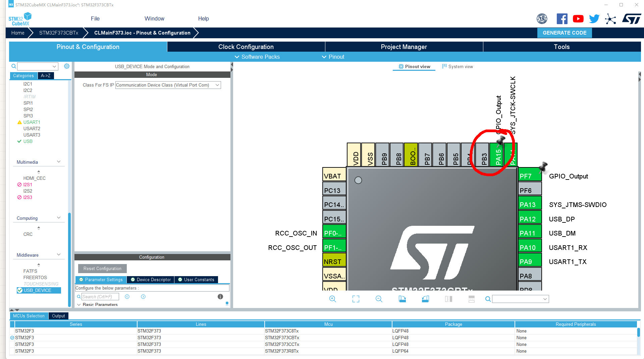Switch to System view toggle

[458, 66]
